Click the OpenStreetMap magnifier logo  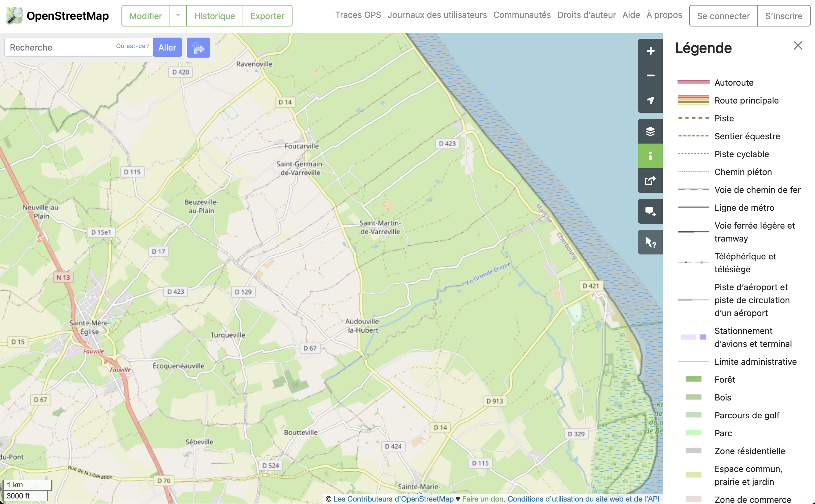pos(15,16)
